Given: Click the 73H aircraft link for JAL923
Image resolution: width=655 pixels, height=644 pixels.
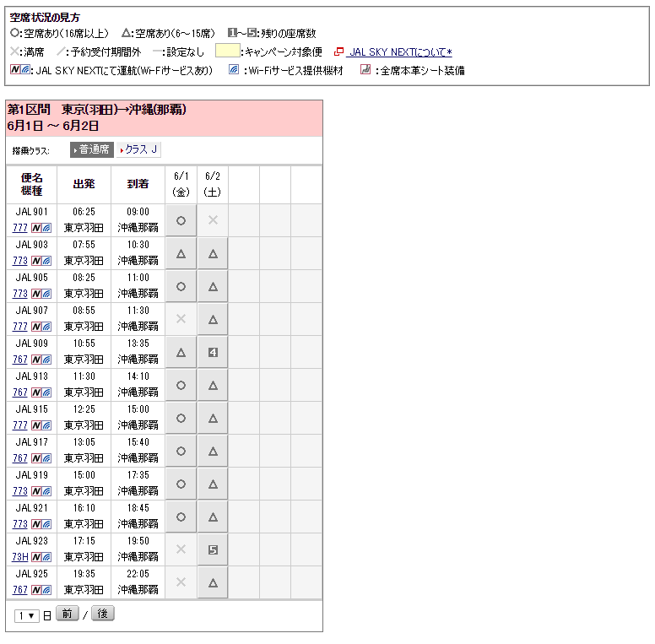Looking at the screenshot, I should click(x=20, y=557).
